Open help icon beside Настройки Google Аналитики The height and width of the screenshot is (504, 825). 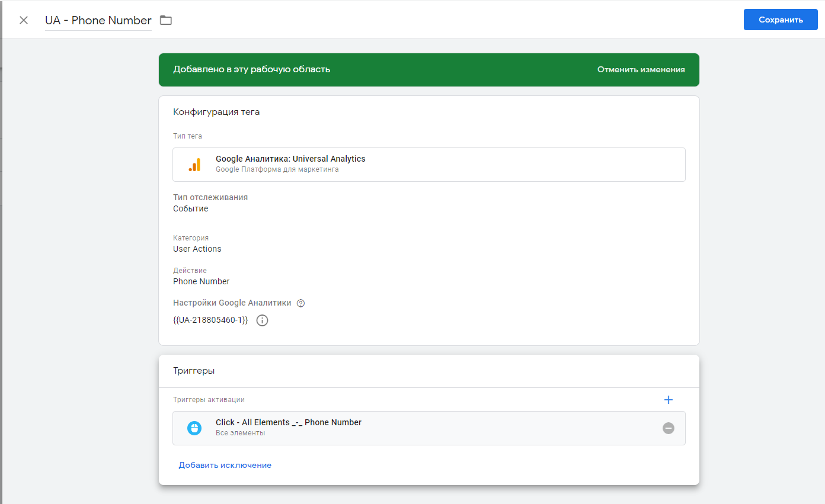[x=300, y=303]
